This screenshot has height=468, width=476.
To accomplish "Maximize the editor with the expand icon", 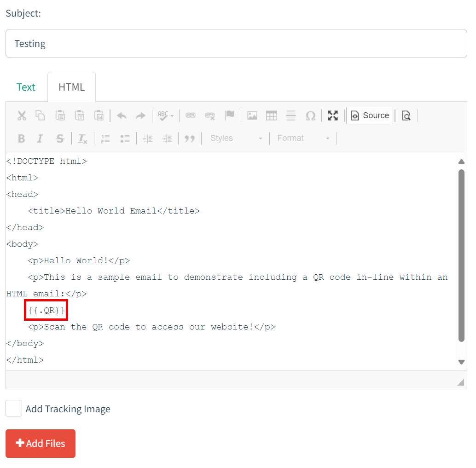I will click(333, 116).
